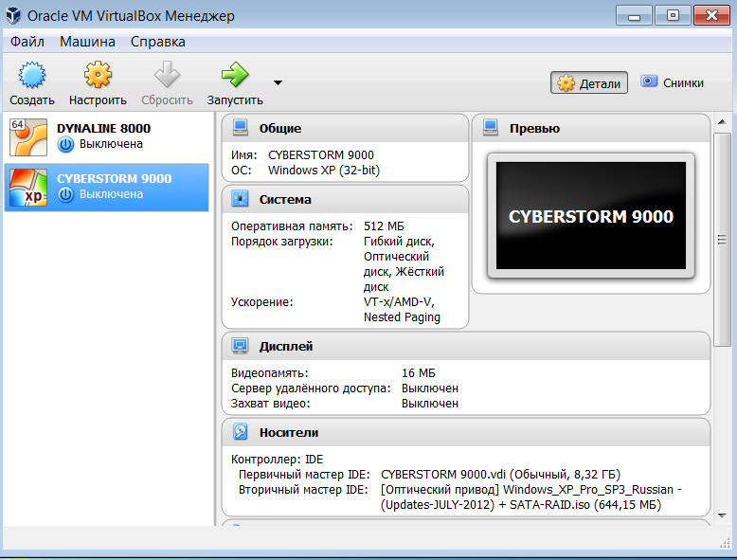737x560 pixels.
Task: Click the Сбросить down-arrow icon
Action: pos(167,74)
